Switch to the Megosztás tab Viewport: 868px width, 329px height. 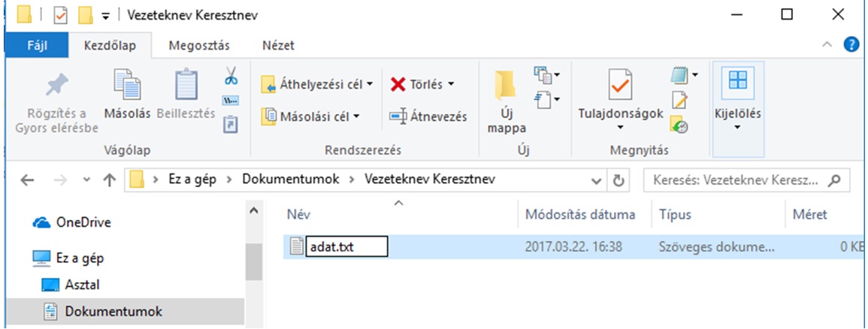coord(199,45)
